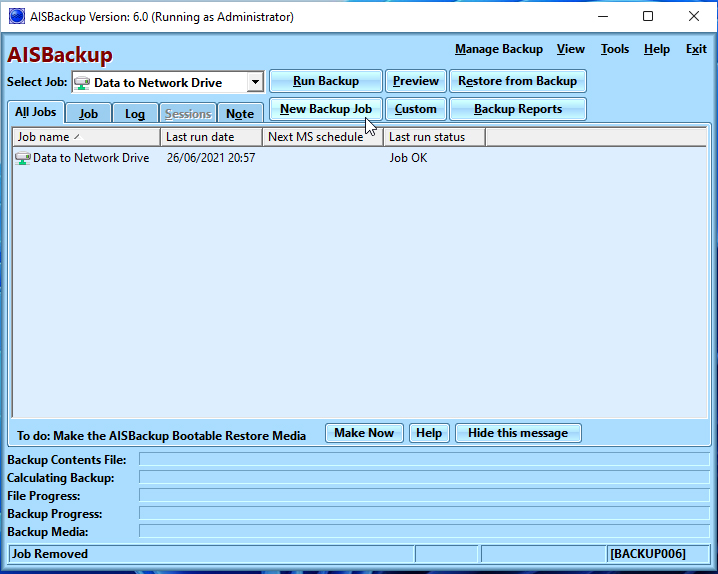Select the Data to Network Drive job row

pyautogui.click(x=90, y=158)
